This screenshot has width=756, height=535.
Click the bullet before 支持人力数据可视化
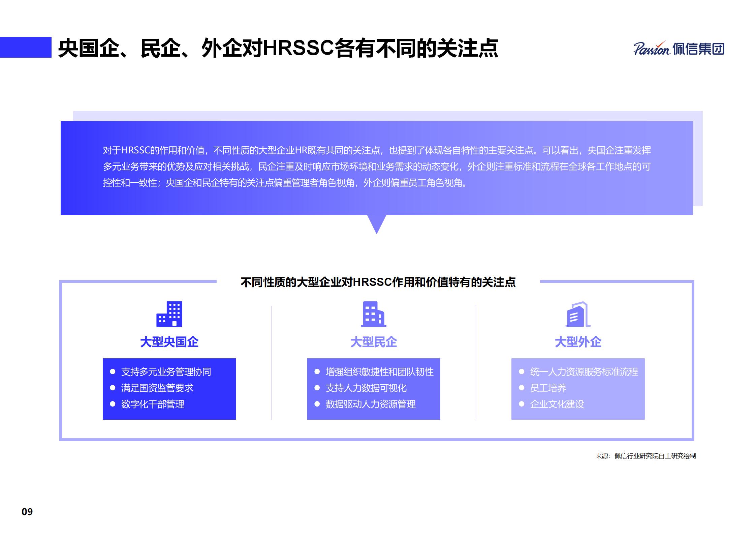pyautogui.click(x=317, y=388)
